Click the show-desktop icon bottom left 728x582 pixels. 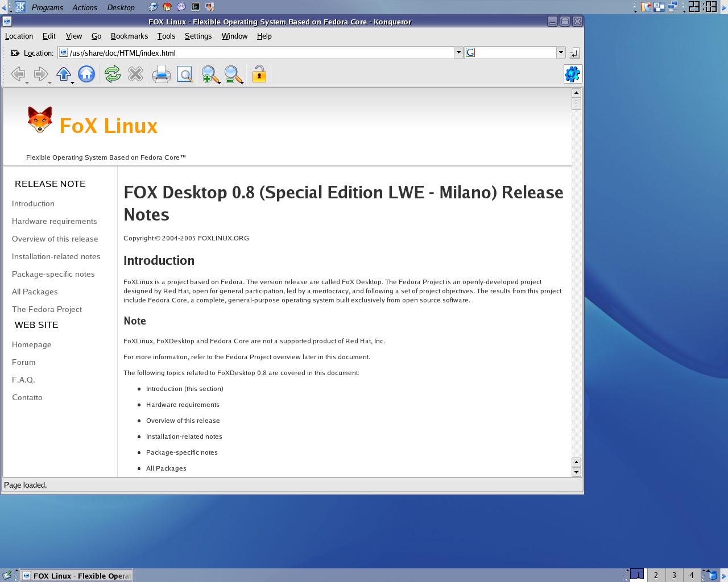click(7, 575)
